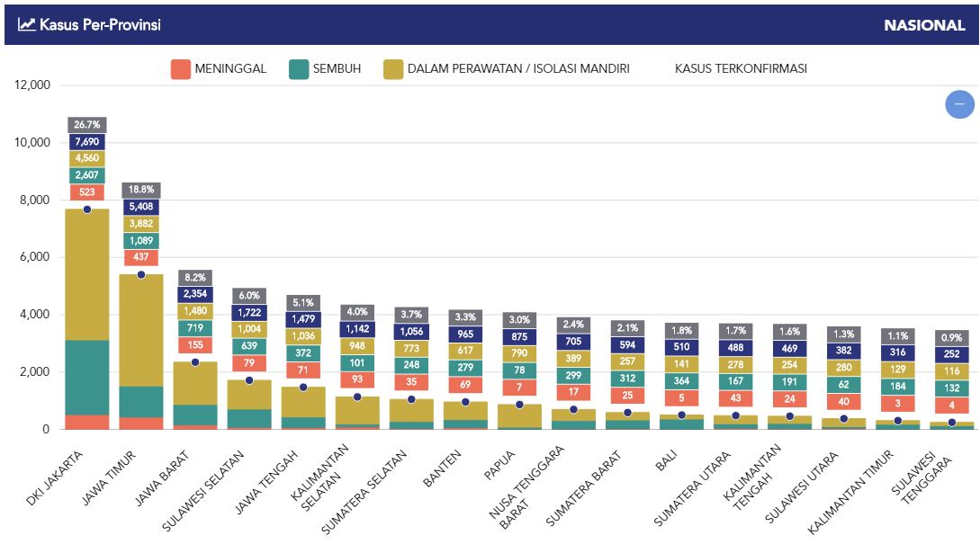Toggle the KASUS TERKONFIRMASI legend item
Viewport: 980px width, 544px height.
point(740,68)
